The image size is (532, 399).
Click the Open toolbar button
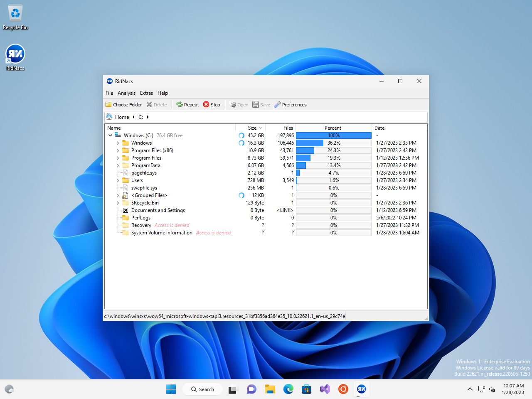click(x=239, y=105)
